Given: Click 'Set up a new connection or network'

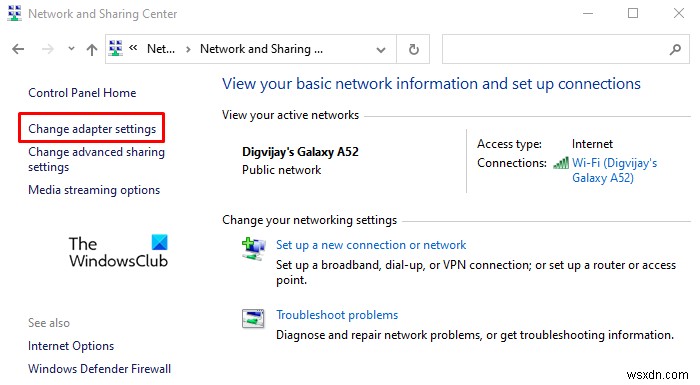Looking at the screenshot, I should 371,245.
